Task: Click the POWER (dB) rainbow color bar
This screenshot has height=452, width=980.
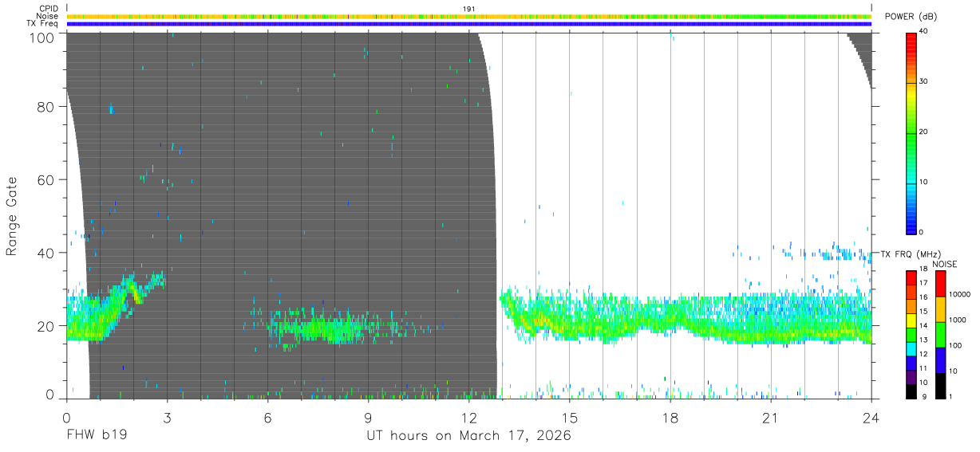Action: [x=911, y=132]
